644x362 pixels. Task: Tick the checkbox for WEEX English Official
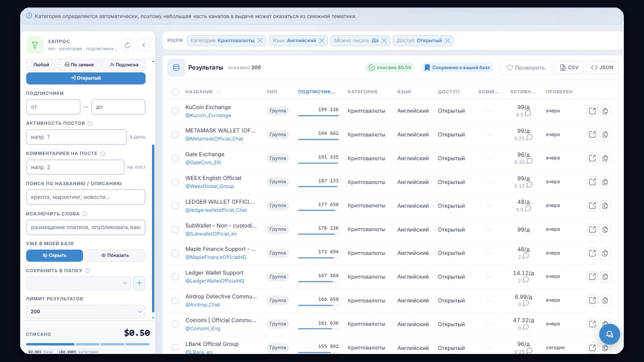pos(175,182)
